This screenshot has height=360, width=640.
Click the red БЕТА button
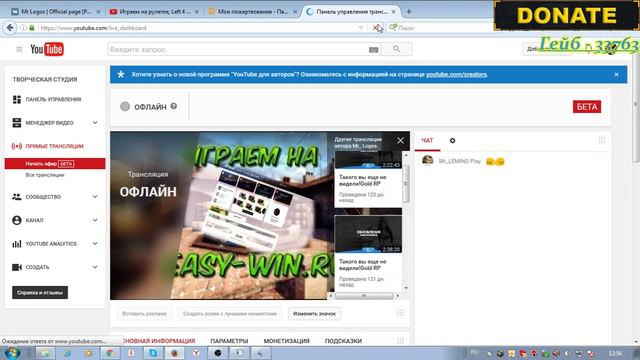click(x=587, y=107)
